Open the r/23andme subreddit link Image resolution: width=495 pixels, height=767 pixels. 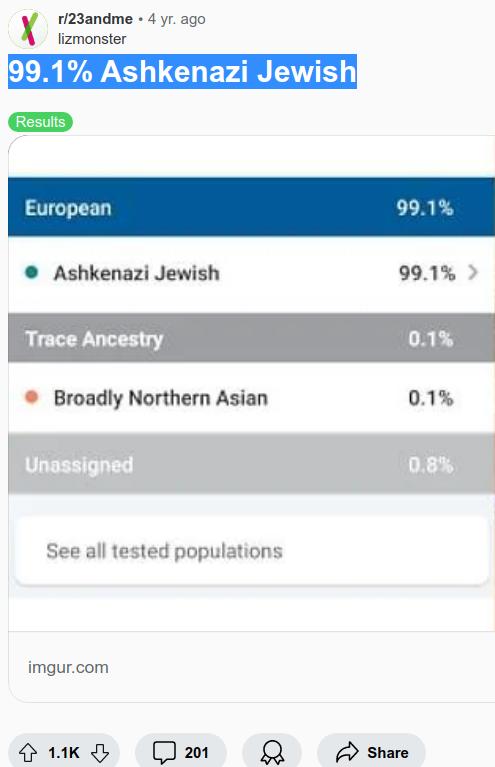pos(95,19)
